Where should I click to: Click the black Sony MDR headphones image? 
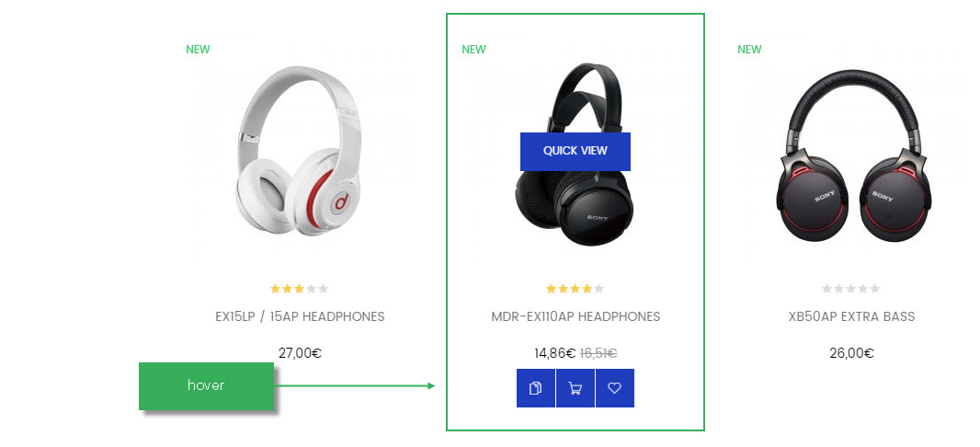[x=575, y=155]
